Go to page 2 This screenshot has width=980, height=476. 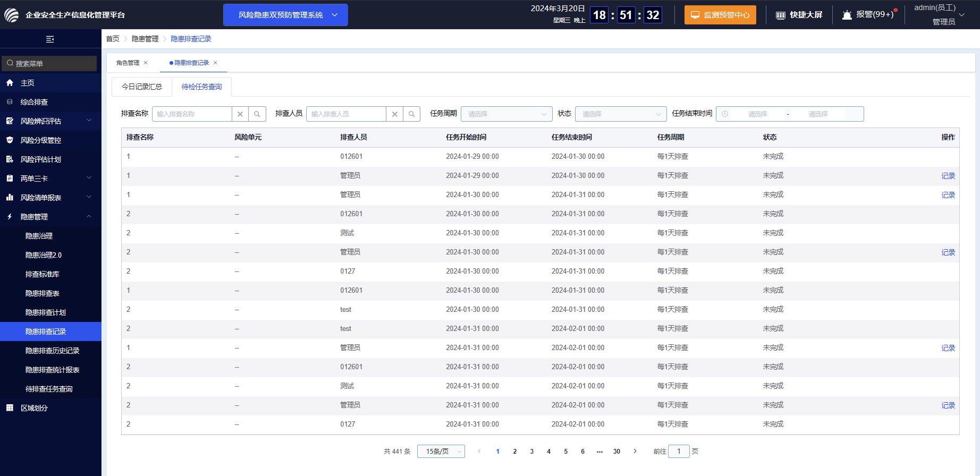[x=514, y=452]
